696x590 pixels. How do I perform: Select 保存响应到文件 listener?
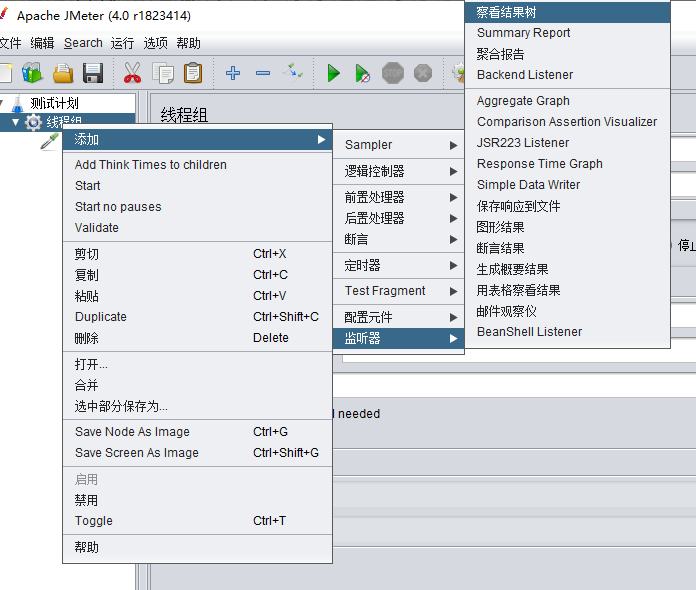click(567, 206)
